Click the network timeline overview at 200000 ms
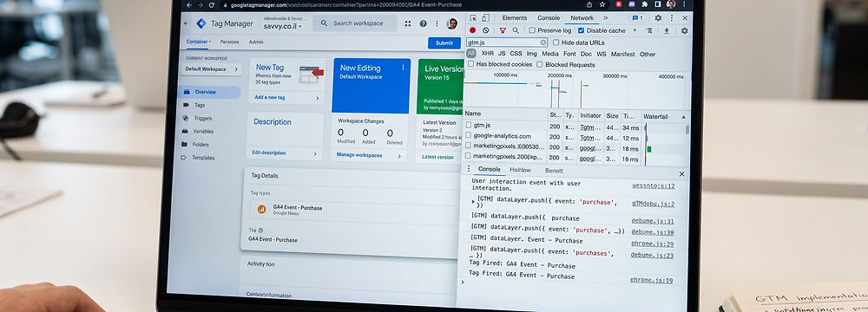 [560, 90]
